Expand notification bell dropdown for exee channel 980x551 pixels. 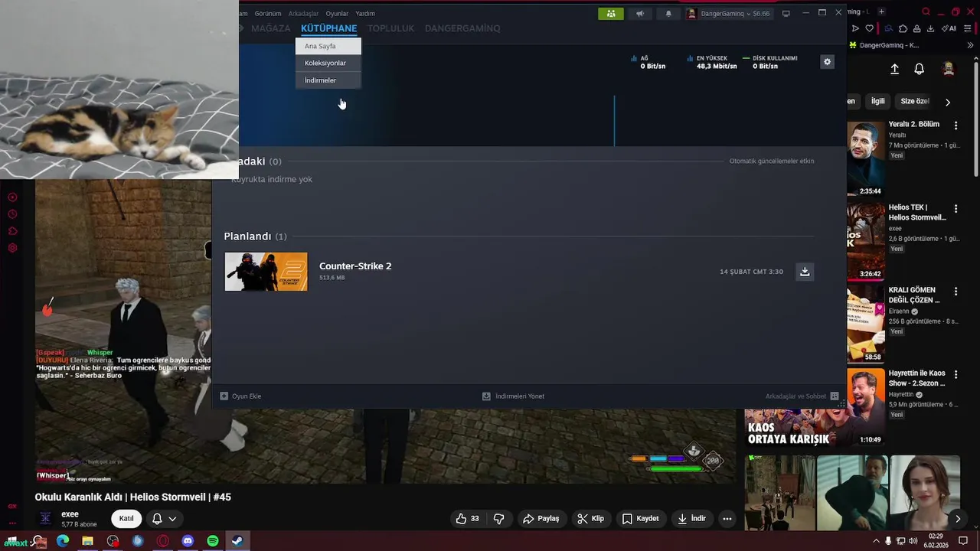tap(165, 518)
